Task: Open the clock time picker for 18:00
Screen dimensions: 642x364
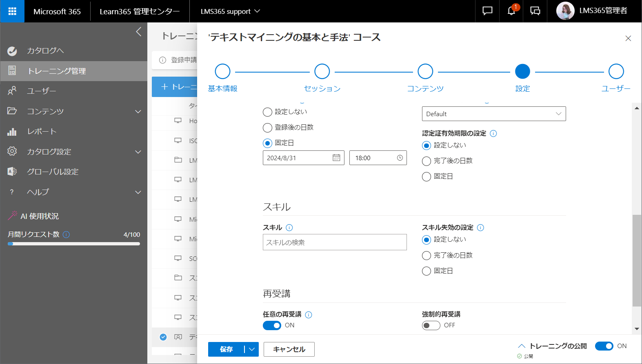Action: (x=400, y=158)
